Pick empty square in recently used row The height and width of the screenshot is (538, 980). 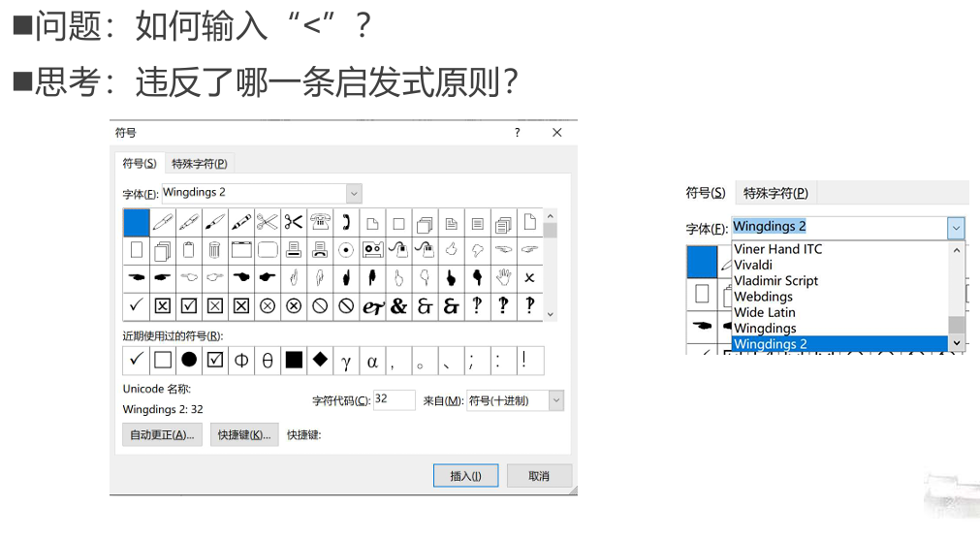point(163,360)
